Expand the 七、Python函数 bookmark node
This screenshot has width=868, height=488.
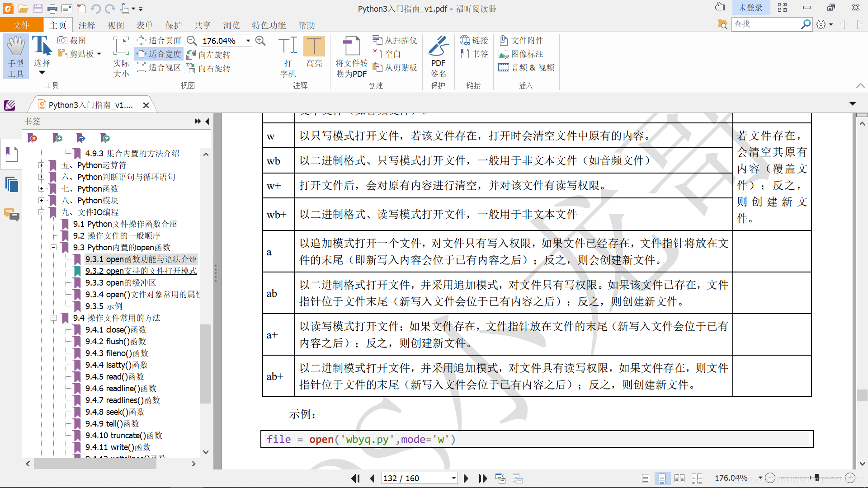[41, 188]
